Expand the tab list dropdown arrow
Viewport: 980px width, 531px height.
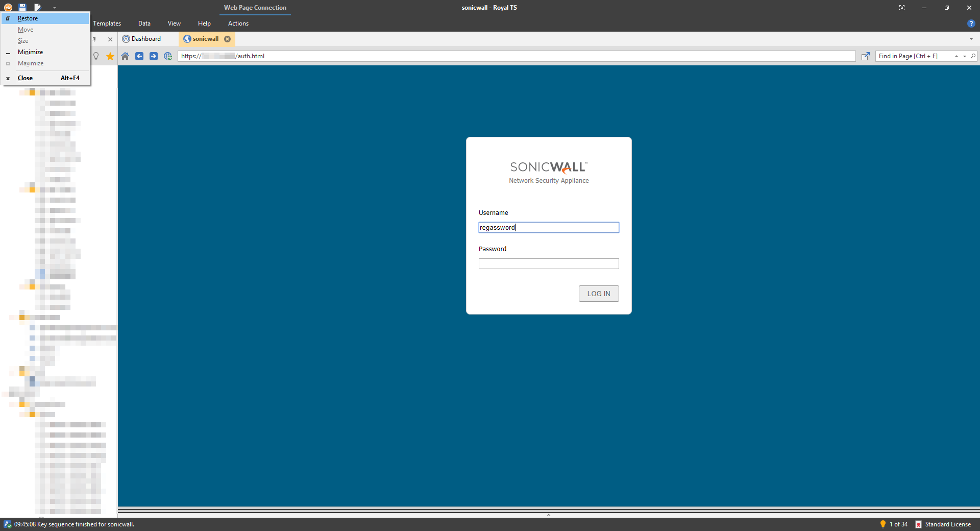[971, 39]
